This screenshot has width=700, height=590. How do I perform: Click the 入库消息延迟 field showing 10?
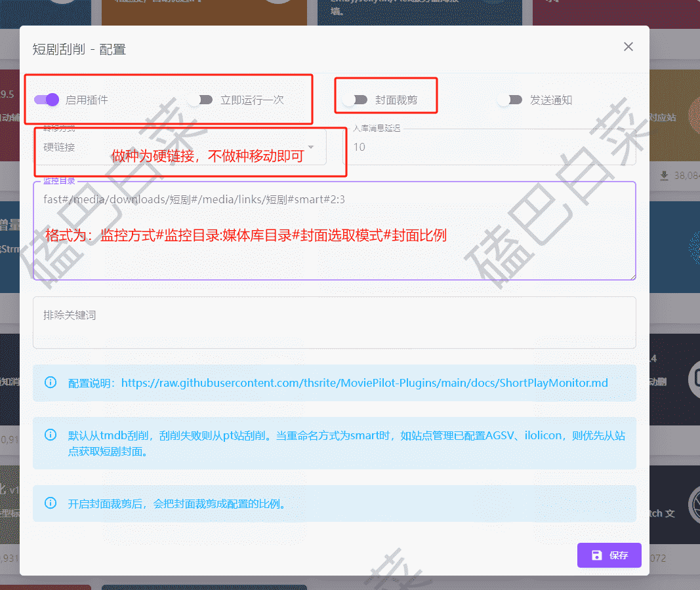click(x=492, y=147)
